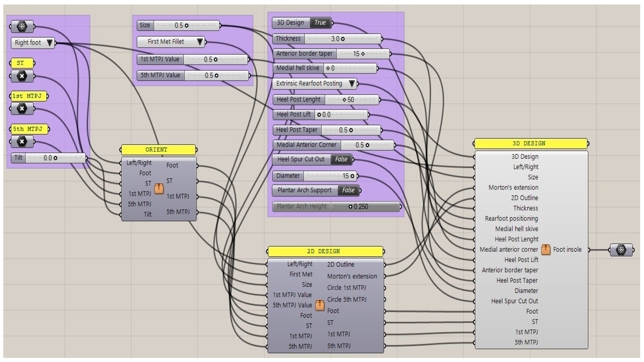
Task: Click the 3D DESIGN cluster package icon
Action: [546, 250]
